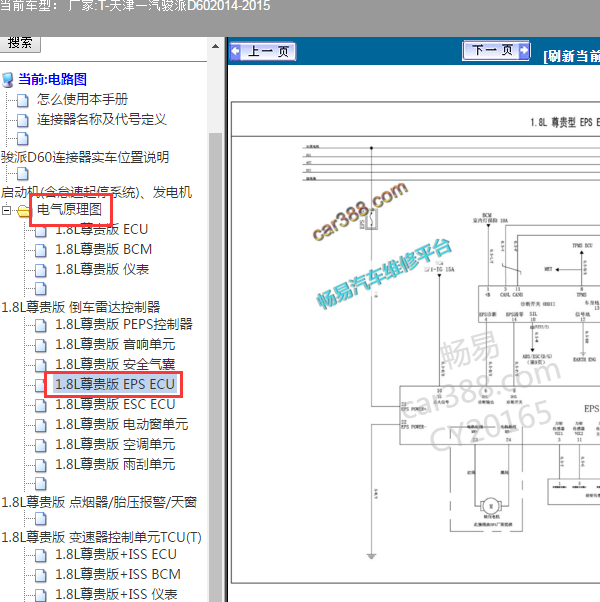Click page icon above 倒车雷达控制器 entry
600x602 pixels.
coord(41,289)
